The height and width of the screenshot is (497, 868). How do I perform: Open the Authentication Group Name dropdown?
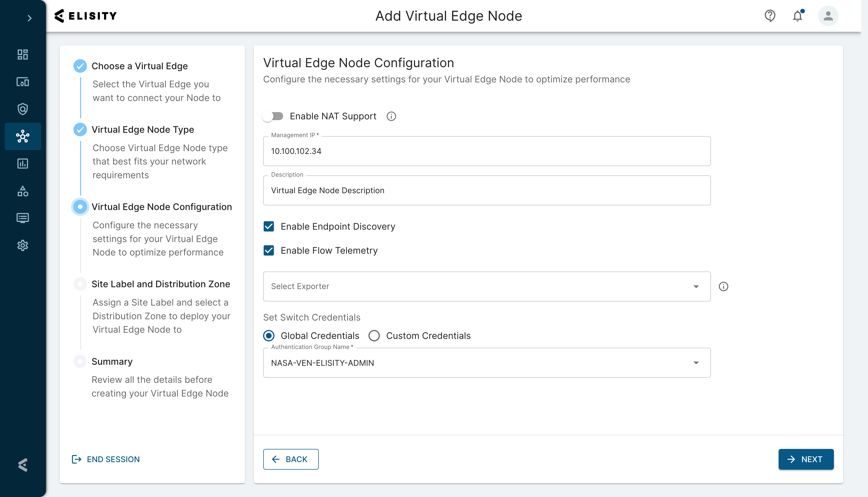point(487,363)
